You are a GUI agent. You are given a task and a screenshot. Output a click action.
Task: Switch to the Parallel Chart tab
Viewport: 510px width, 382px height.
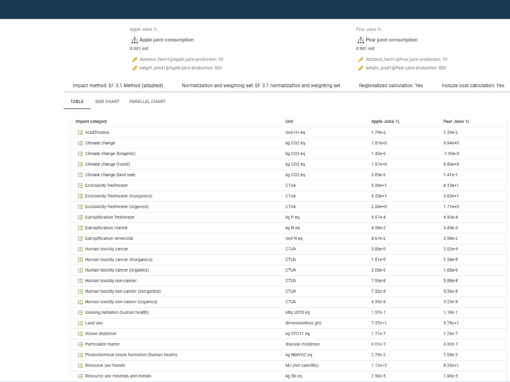(147, 101)
